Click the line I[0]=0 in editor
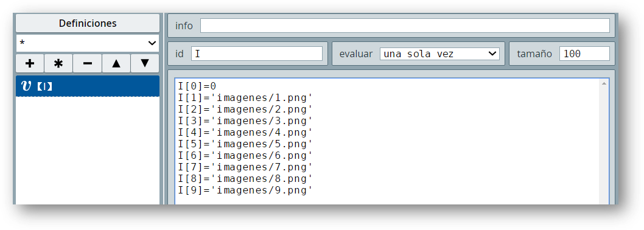The width and height of the screenshot is (644, 230). coord(197,86)
